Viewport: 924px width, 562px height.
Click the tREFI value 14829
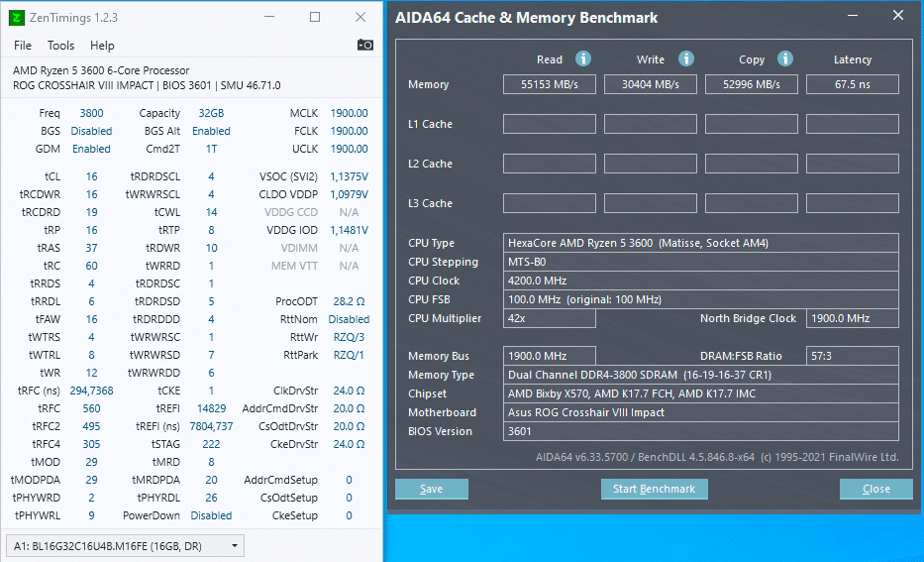[211, 408]
